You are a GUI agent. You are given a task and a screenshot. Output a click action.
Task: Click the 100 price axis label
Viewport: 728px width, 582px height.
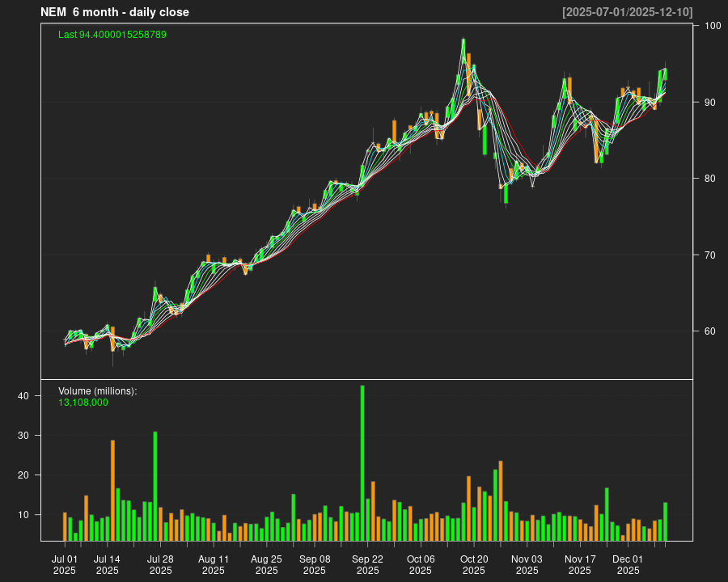point(712,26)
